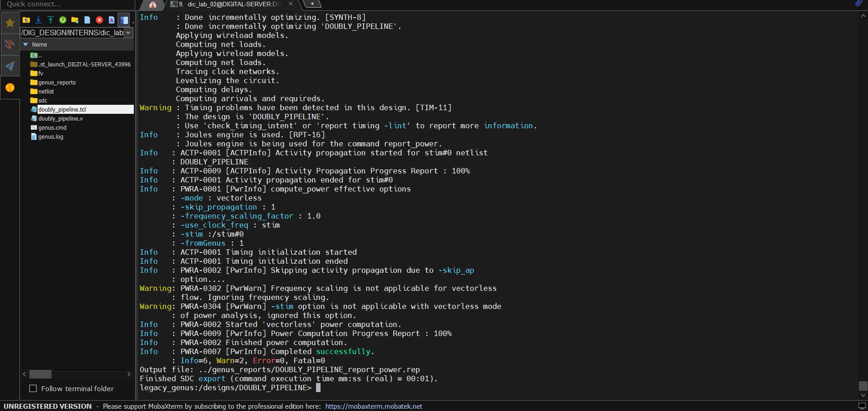Screen dimensions: 868x411
Task: Enable the Follow terminal folder checkbox
Action: 33,388
